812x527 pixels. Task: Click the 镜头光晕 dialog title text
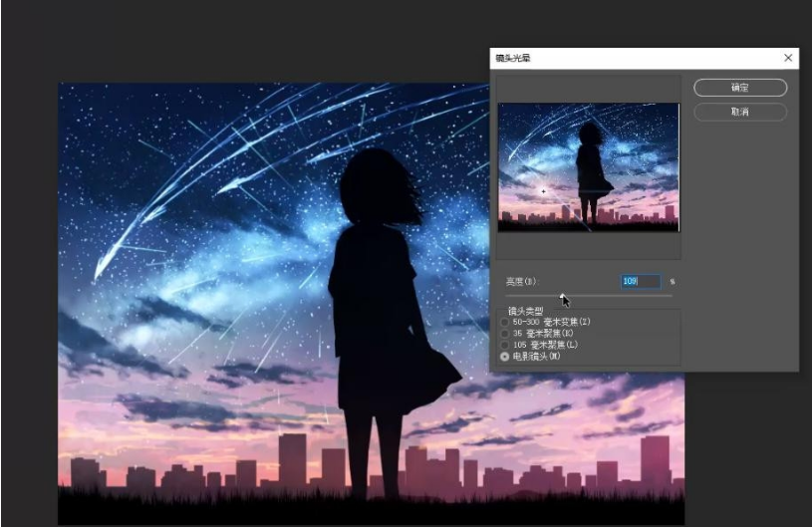513,58
